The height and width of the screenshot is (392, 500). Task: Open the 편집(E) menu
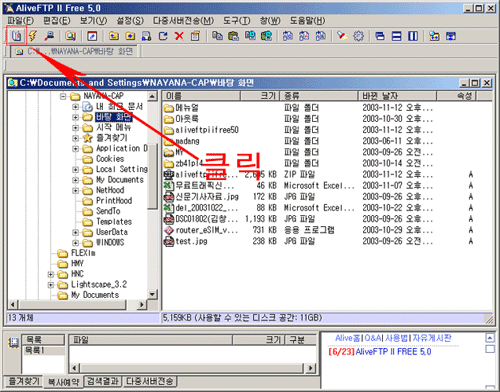tap(57, 21)
